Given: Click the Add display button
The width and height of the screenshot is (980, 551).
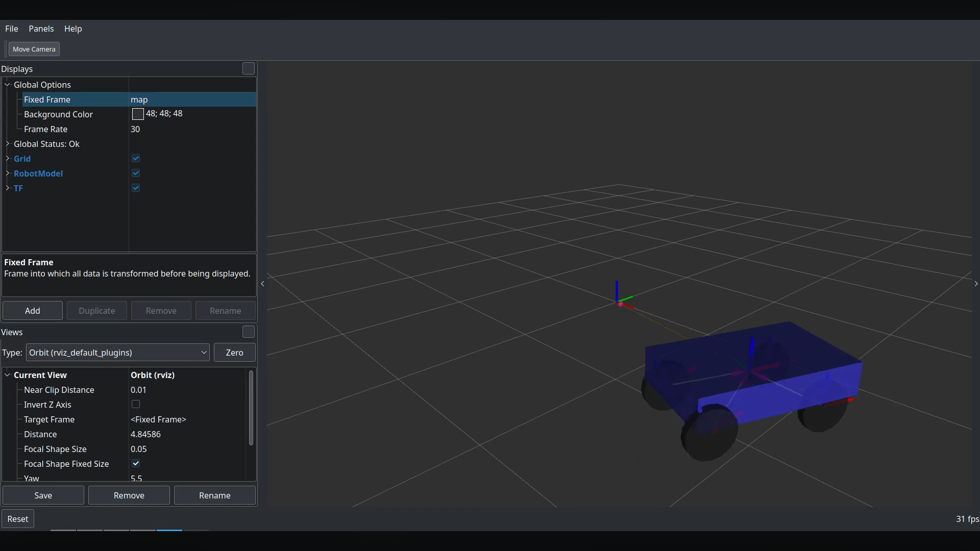Looking at the screenshot, I should [33, 311].
